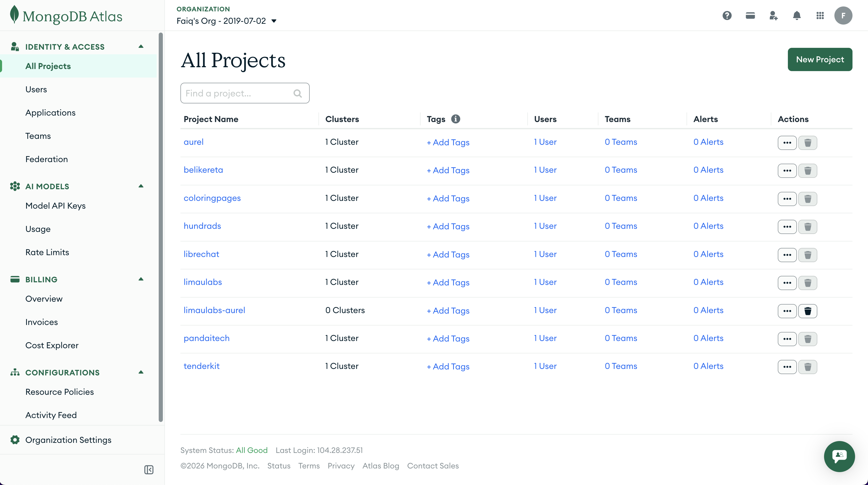This screenshot has height=485, width=868.
Task: Collapse the Billing section arrow
Action: click(x=141, y=279)
